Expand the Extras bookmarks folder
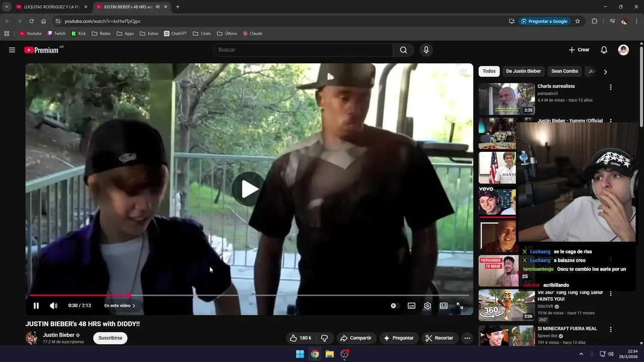This screenshot has width=644, height=362. tap(149, 34)
